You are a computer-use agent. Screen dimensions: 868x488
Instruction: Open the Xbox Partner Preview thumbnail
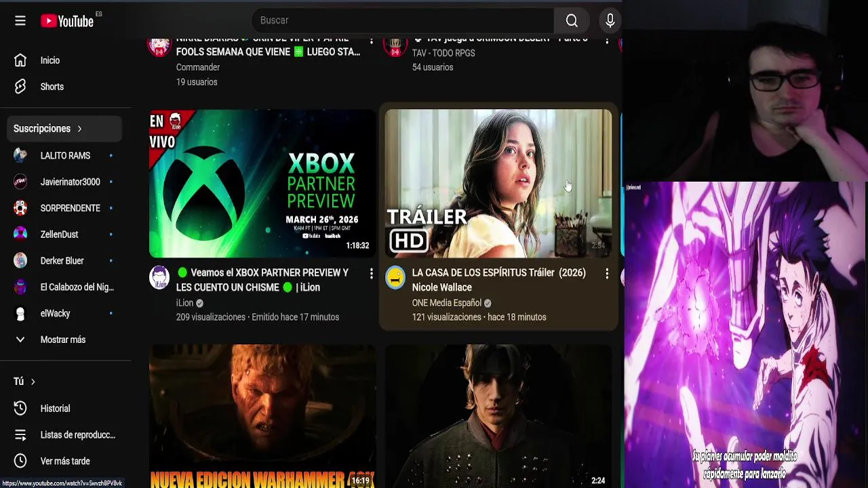262,183
